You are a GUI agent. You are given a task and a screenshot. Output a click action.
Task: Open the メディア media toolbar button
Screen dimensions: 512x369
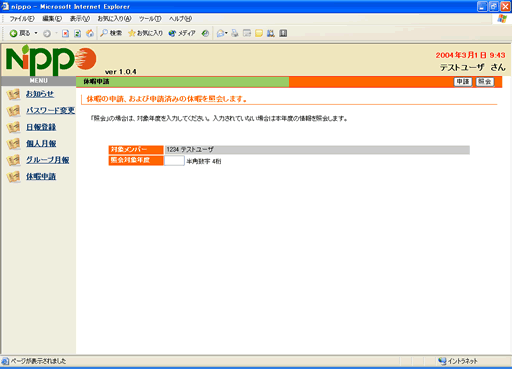(x=182, y=33)
